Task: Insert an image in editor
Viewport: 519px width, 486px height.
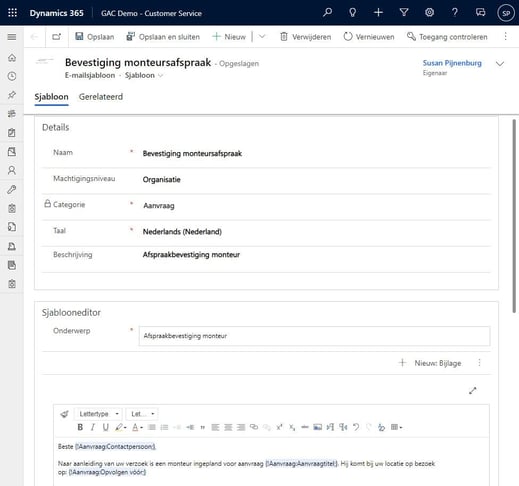Action: pos(317,427)
